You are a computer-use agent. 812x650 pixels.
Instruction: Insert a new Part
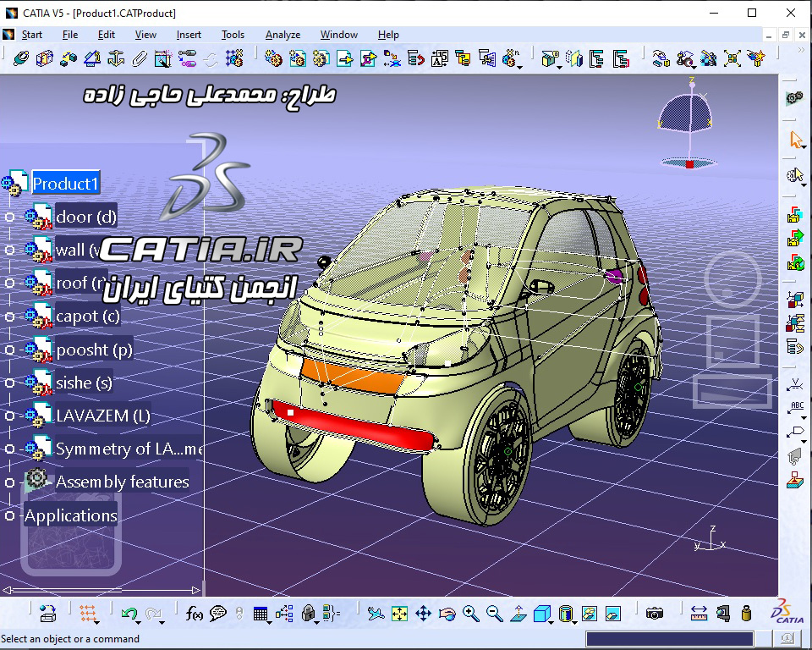coord(321,58)
